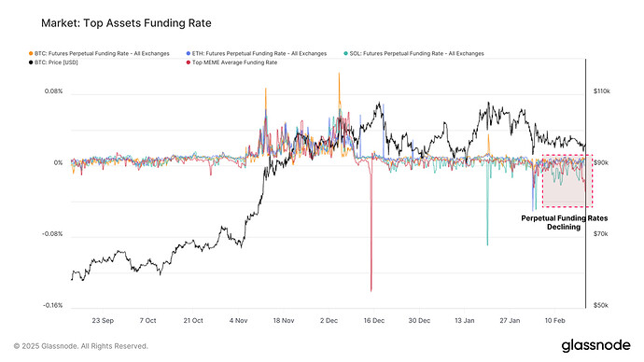Toggle the BTC: Price [USD] series label

click(56, 63)
